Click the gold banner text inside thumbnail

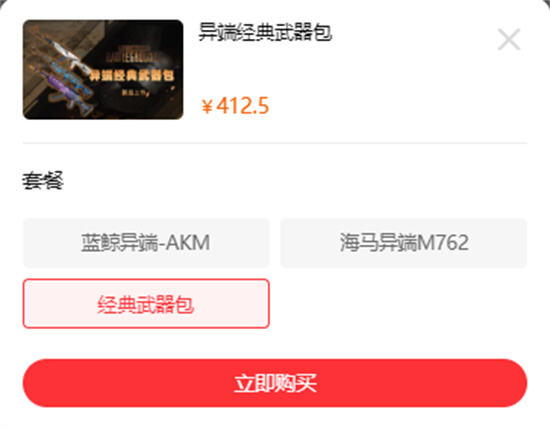coord(132,75)
